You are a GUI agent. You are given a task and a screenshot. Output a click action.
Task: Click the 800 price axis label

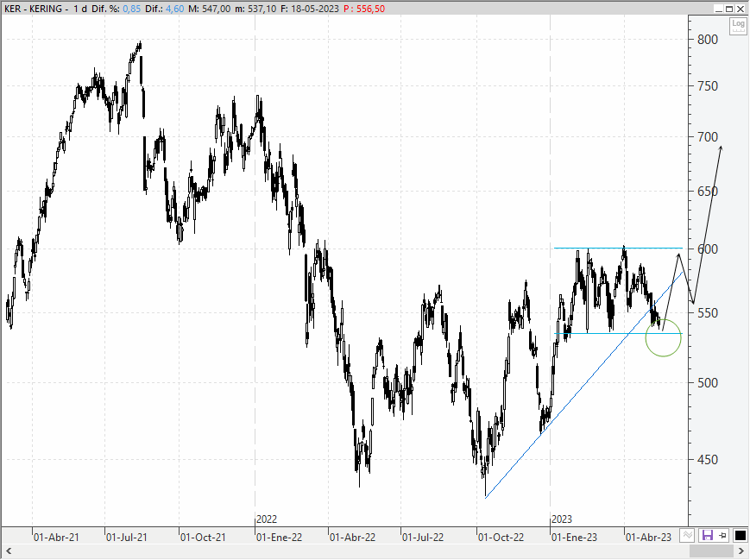coord(708,40)
